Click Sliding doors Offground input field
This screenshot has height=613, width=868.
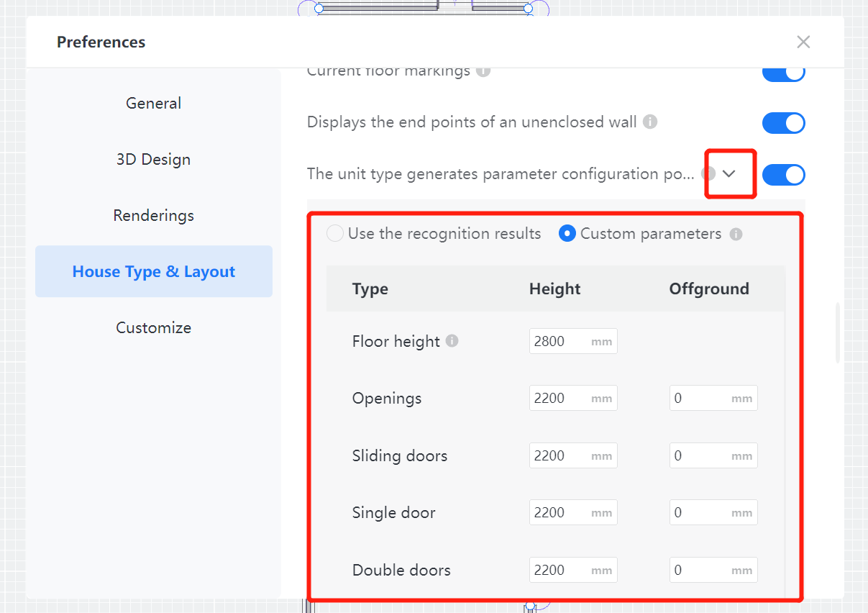click(x=700, y=456)
